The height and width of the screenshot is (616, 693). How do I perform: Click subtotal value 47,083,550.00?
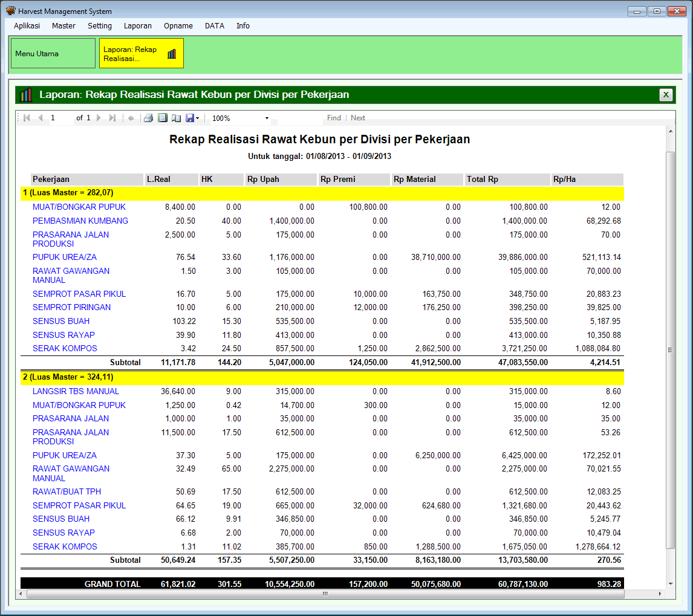(523, 362)
